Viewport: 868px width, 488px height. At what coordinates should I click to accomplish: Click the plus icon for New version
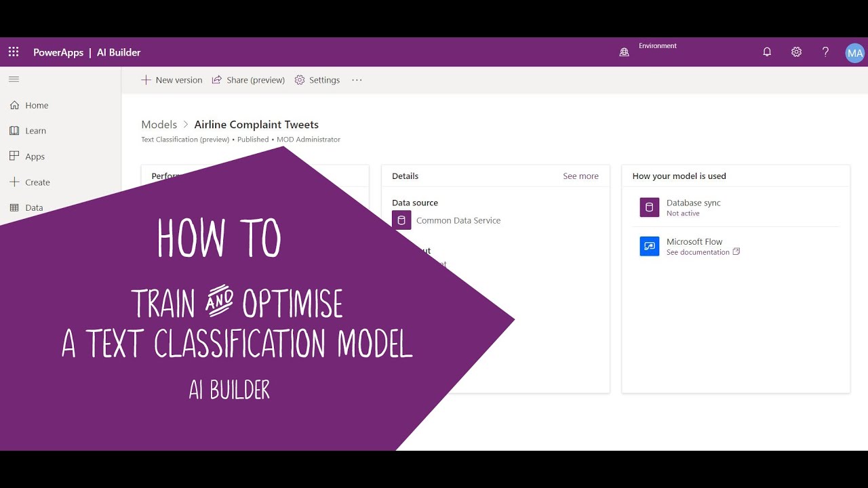click(146, 80)
